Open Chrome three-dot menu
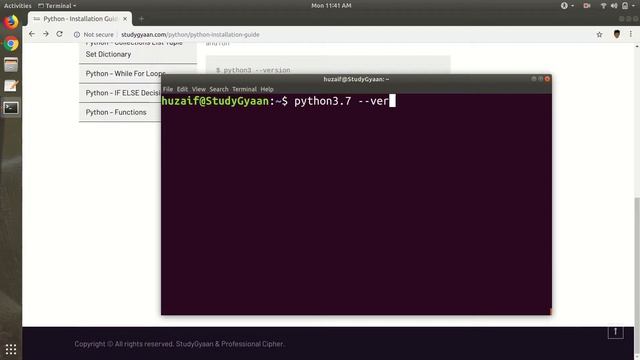Viewport: 640px width, 360px height. [x=631, y=34]
